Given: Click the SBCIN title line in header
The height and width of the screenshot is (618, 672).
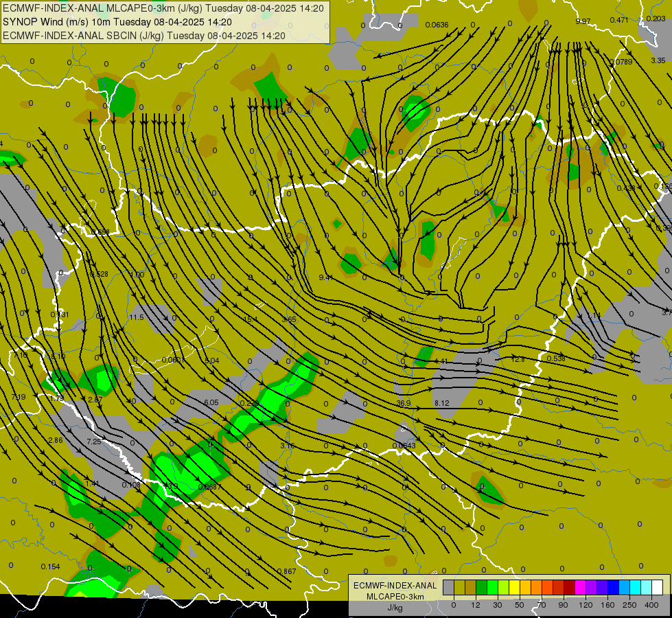Looking at the screenshot, I should pyautogui.click(x=144, y=36).
